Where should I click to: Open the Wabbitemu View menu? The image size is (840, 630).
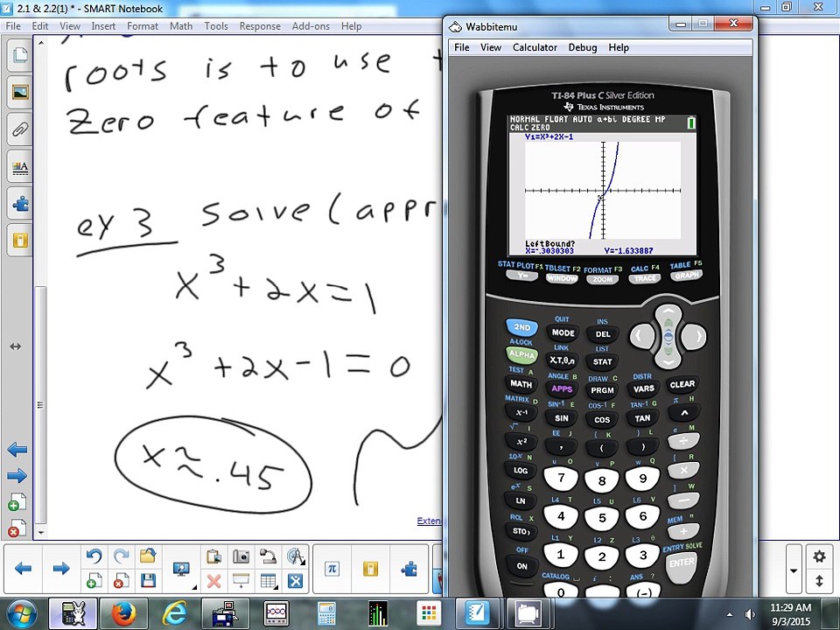(491, 47)
